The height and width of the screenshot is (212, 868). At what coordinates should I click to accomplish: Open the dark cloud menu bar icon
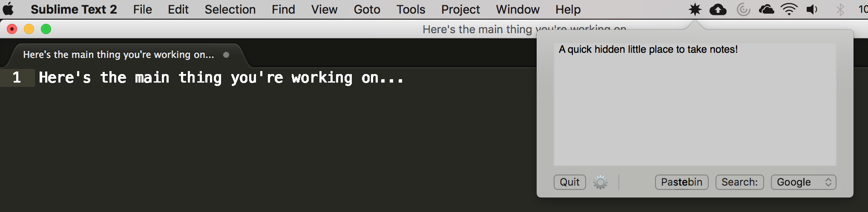click(x=766, y=9)
